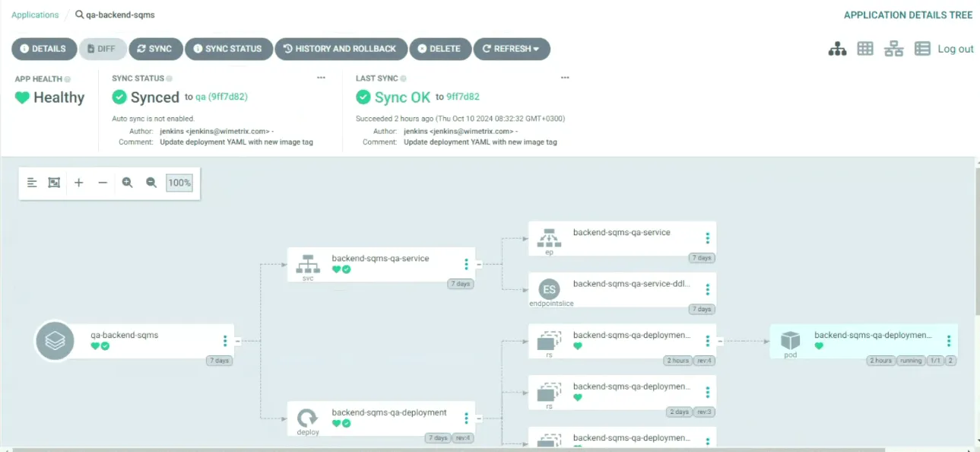
Task: Click the fit-to-screen icon in graph toolbar
Action: (x=54, y=183)
